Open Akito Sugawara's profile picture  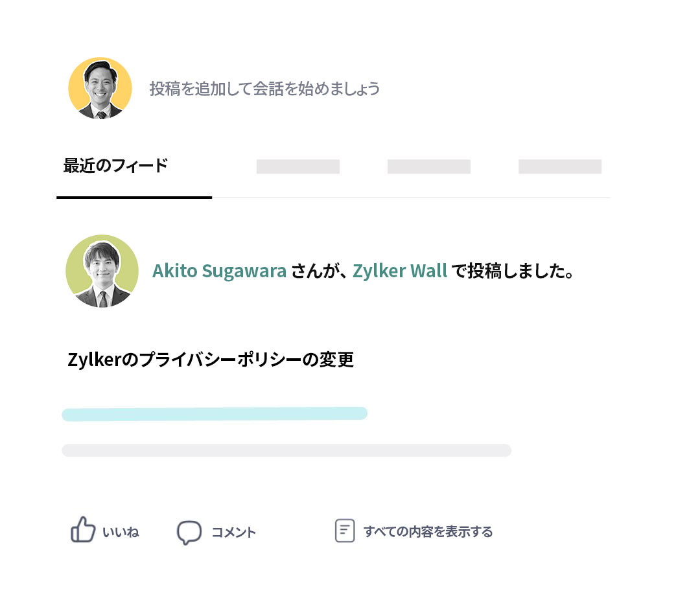(x=102, y=271)
